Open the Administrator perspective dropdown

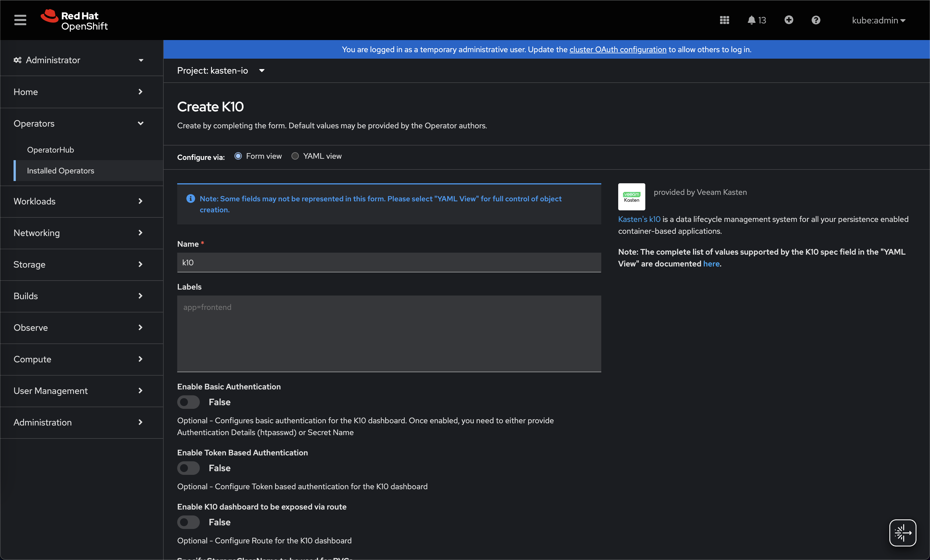[79, 60]
